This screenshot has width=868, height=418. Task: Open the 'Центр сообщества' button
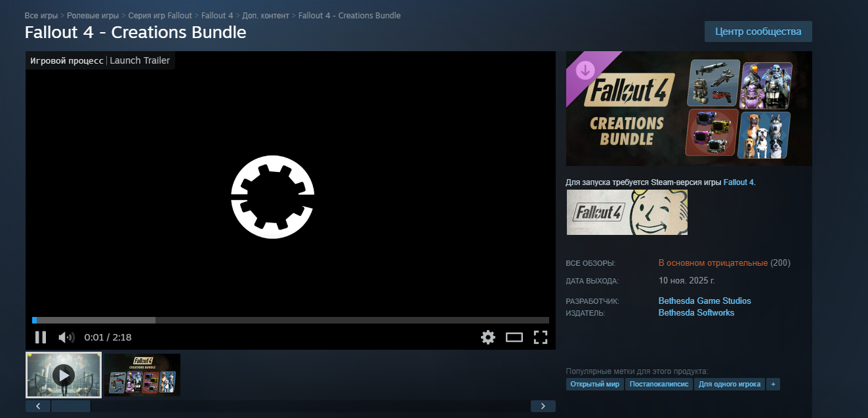pos(758,31)
